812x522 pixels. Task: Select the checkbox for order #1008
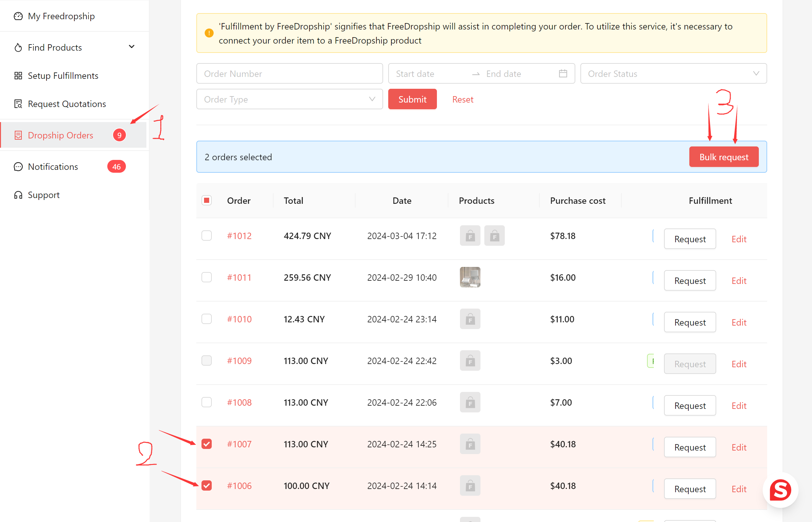207,402
